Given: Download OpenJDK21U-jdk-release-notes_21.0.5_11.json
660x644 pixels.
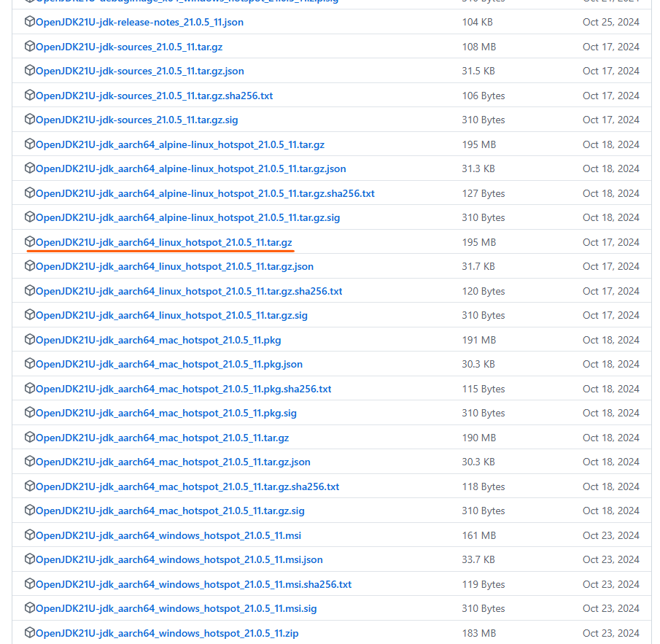Looking at the screenshot, I should [139, 22].
